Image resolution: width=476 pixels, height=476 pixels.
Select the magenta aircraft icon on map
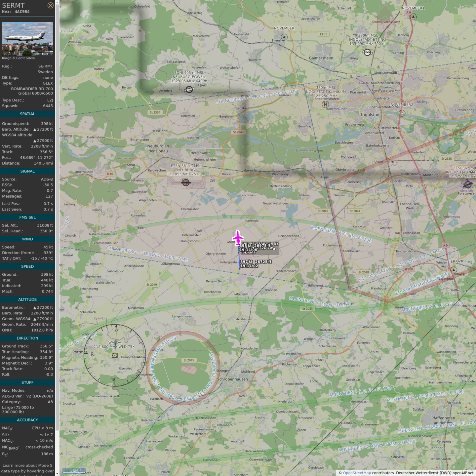click(238, 238)
